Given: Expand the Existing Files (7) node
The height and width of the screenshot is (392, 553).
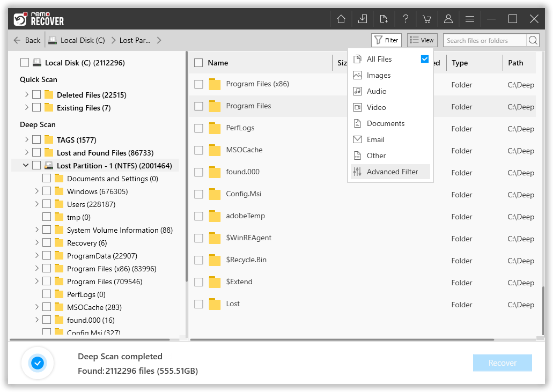Looking at the screenshot, I should (x=26, y=107).
